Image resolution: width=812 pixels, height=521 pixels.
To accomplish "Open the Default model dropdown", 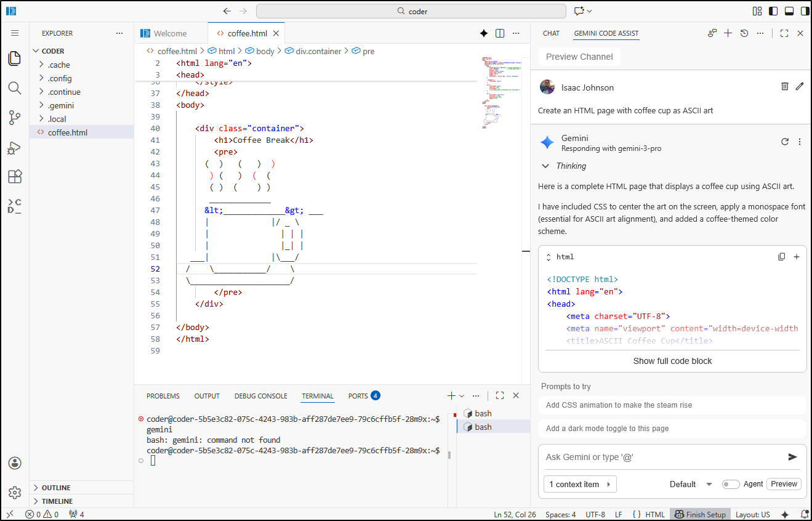I will [691, 484].
